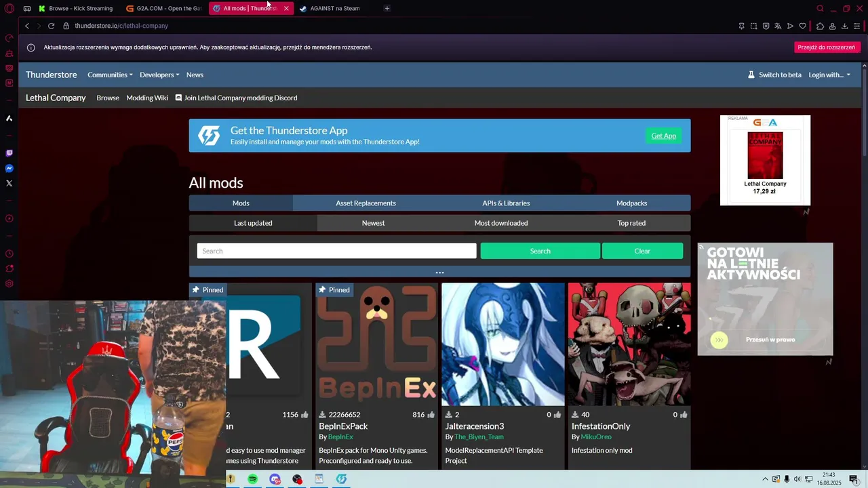Viewport: 868px width, 488px height.
Task: Select the Modpacks tab
Action: click(x=631, y=203)
